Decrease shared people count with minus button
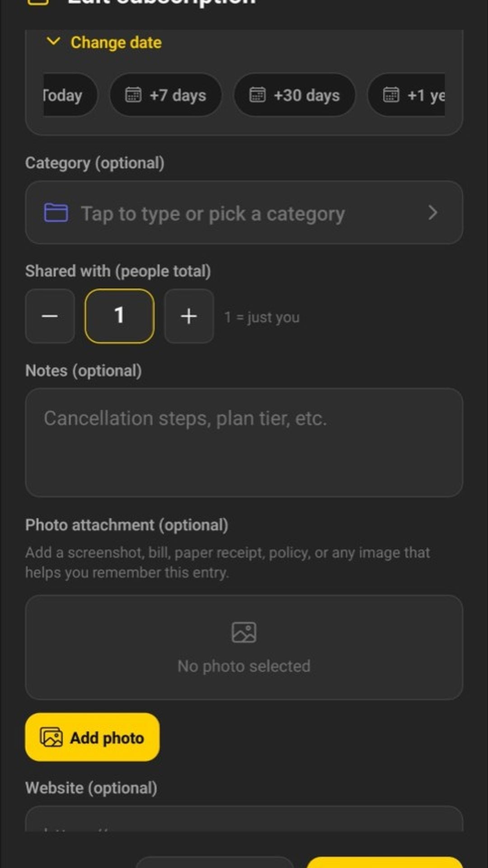The width and height of the screenshot is (488, 868). coord(50,316)
